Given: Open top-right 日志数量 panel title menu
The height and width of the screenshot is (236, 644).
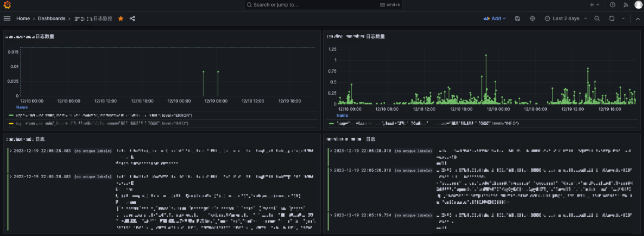Looking at the screenshot, I should pos(355,36).
